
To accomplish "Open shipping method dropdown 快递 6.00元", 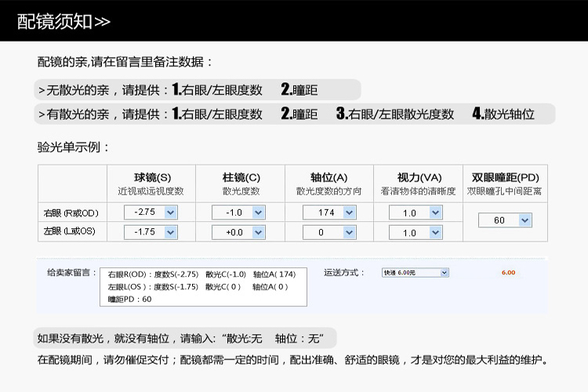I will click(x=415, y=273).
